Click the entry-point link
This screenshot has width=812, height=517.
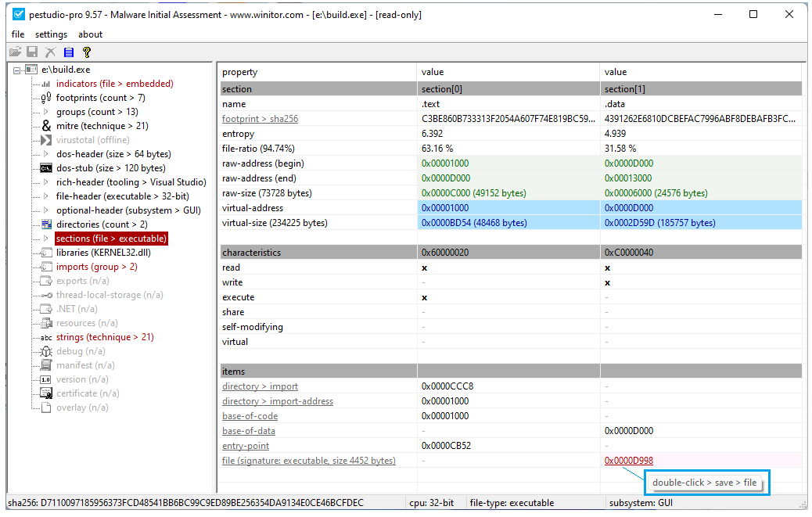pos(245,445)
